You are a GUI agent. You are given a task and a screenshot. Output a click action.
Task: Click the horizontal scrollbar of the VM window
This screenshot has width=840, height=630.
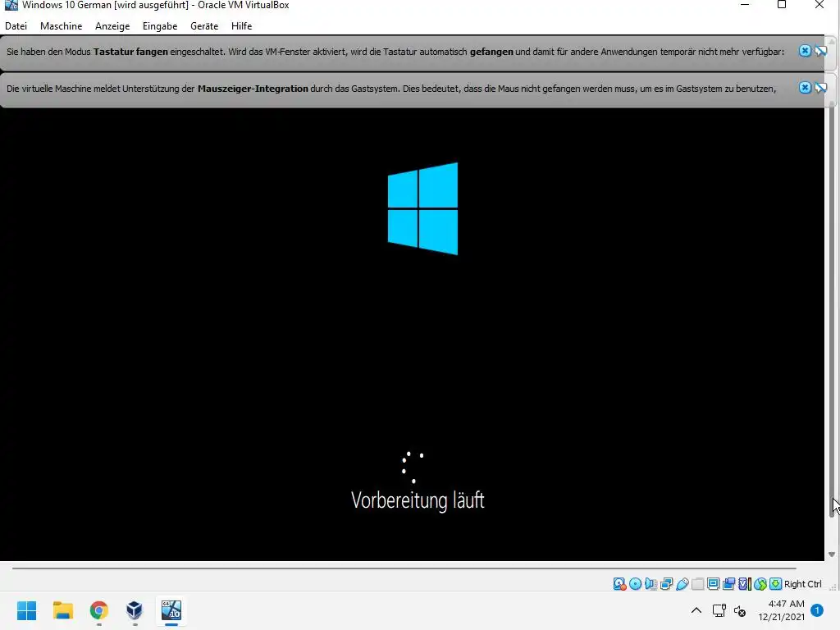[404, 568]
